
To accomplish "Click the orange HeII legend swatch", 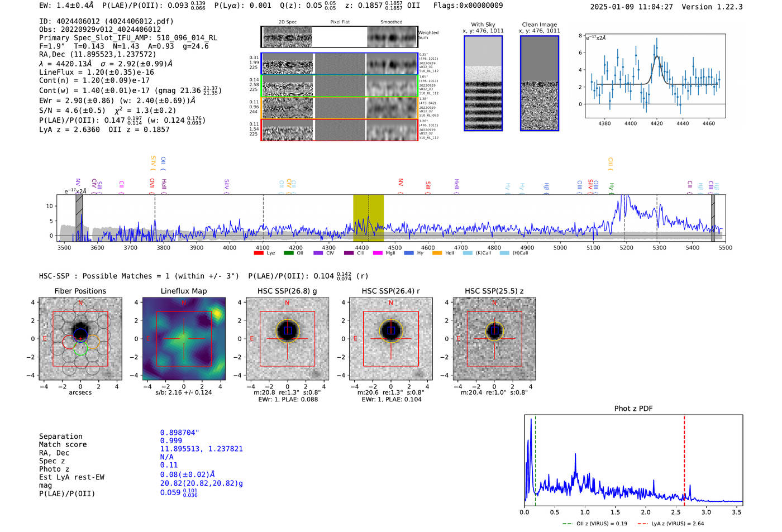I will 437,253.
